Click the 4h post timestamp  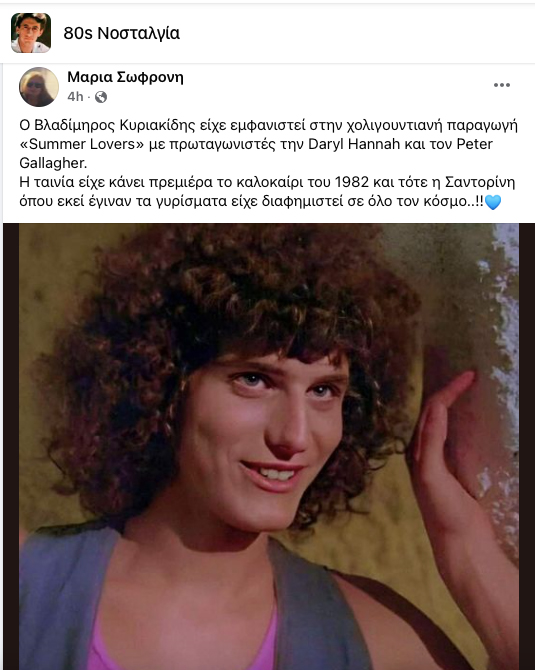[75, 97]
